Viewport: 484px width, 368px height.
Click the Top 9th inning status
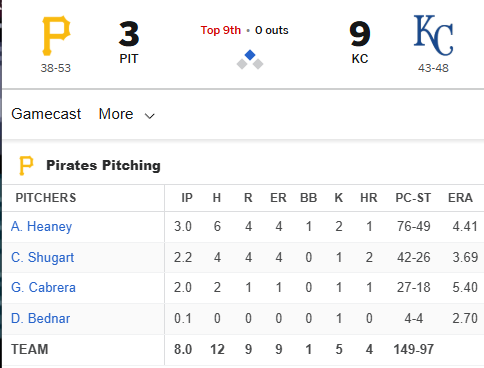221,30
